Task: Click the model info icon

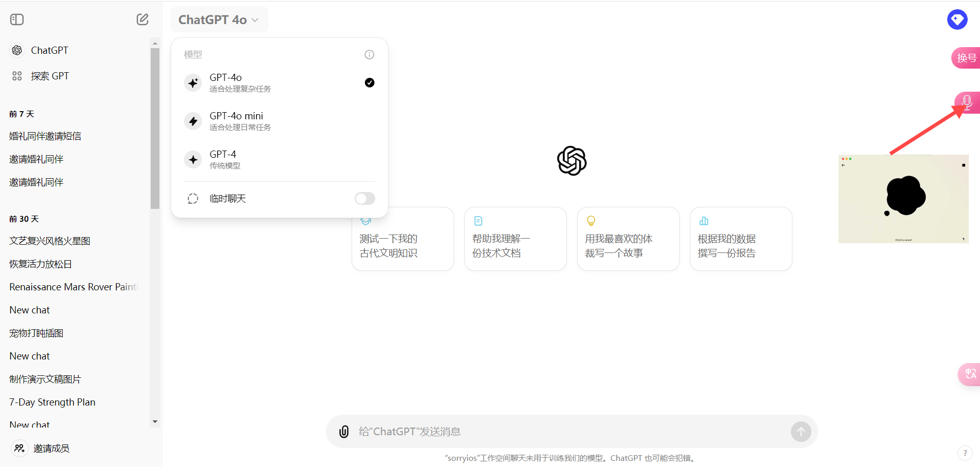Action: coord(369,54)
